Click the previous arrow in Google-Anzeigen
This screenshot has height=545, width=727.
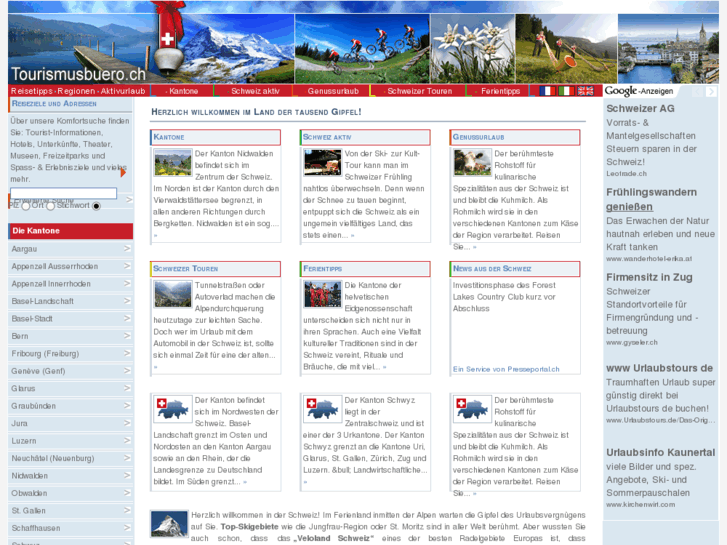697,91
